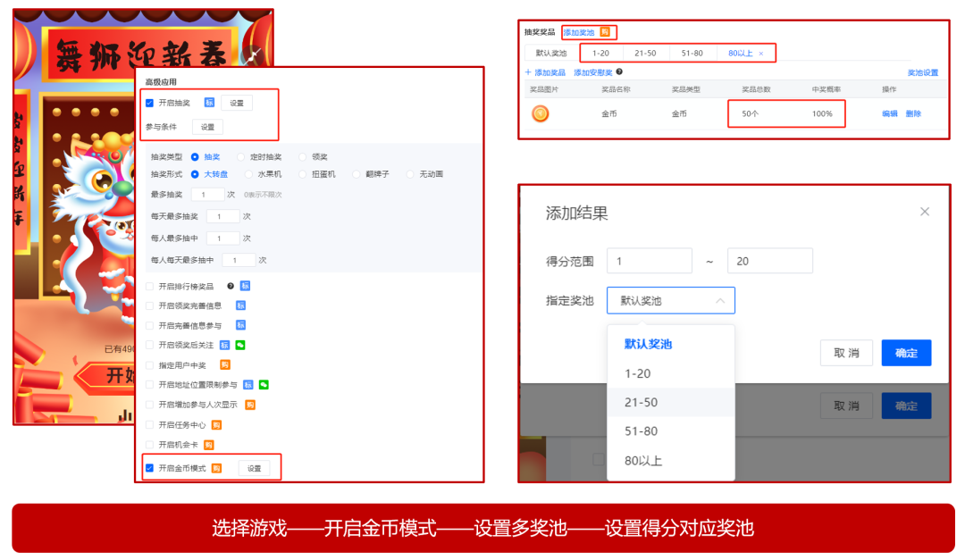Open the 51-80 prize pool tab
The height and width of the screenshot is (560, 965).
tap(692, 54)
